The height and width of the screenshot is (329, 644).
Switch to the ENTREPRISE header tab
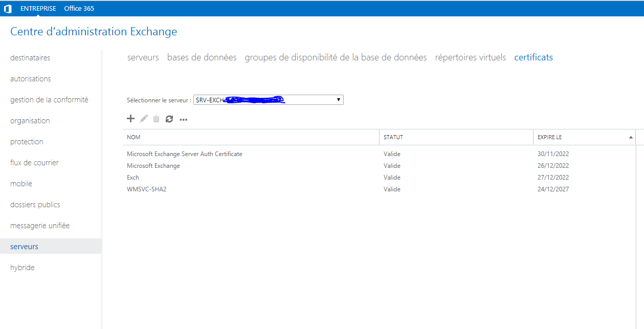(38, 9)
